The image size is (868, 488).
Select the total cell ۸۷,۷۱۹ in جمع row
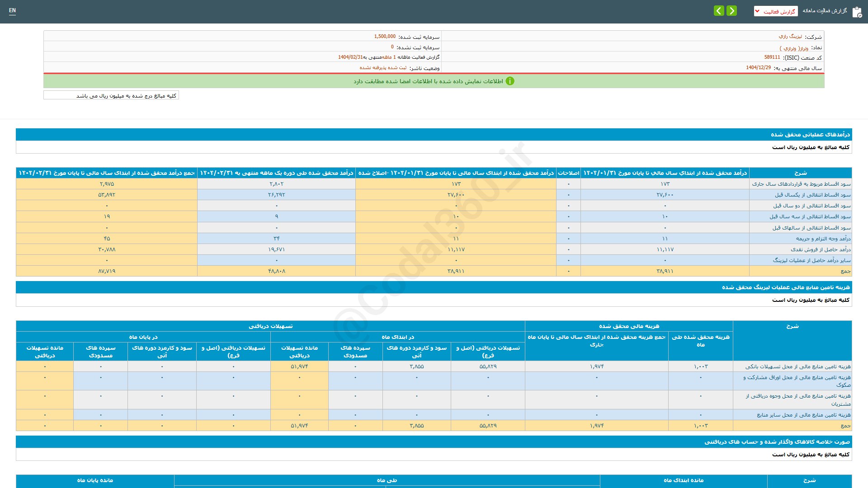[x=107, y=271]
